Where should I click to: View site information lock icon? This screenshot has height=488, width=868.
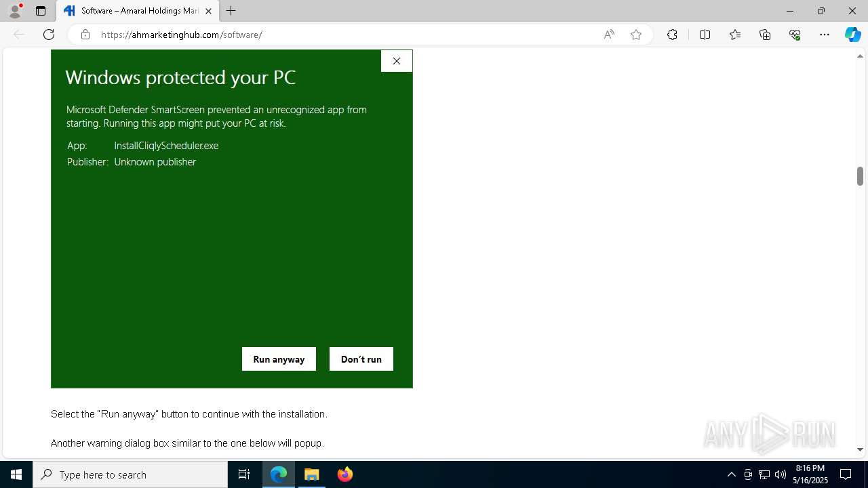85,35
